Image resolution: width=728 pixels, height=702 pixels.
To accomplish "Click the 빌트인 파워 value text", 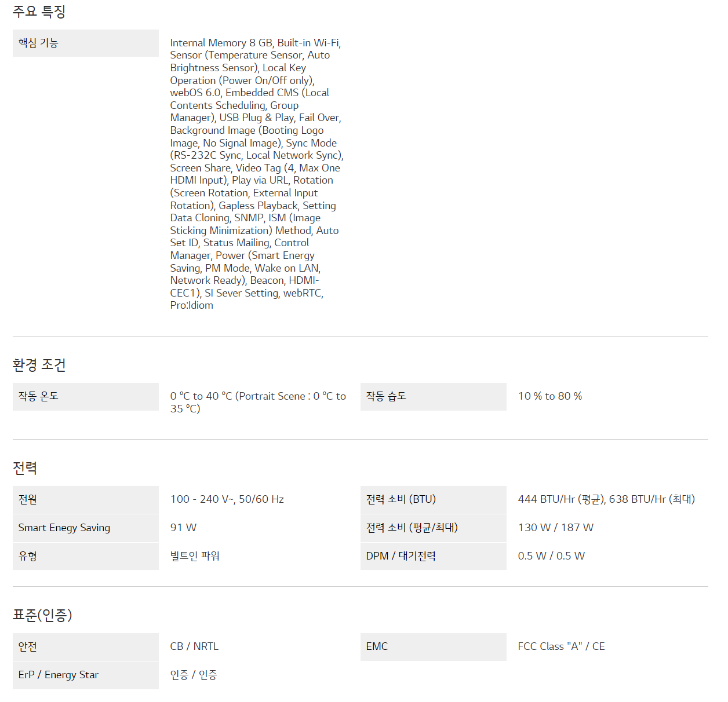I will (195, 556).
